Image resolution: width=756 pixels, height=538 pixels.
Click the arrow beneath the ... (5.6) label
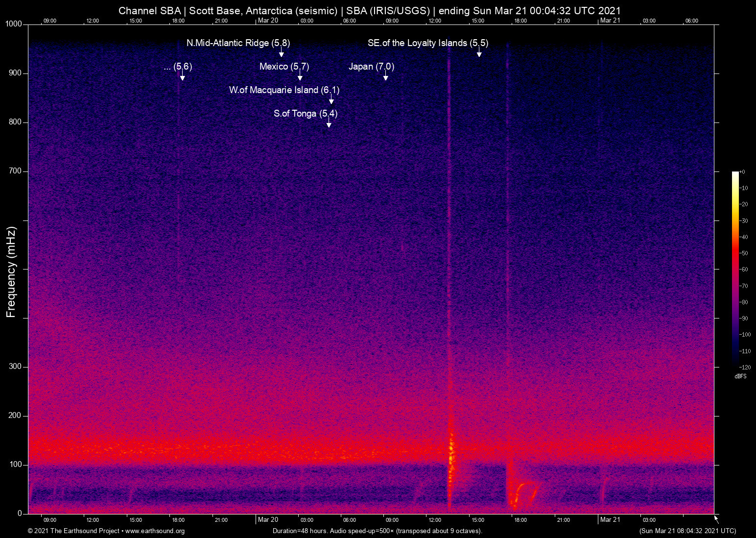point(183,76)
